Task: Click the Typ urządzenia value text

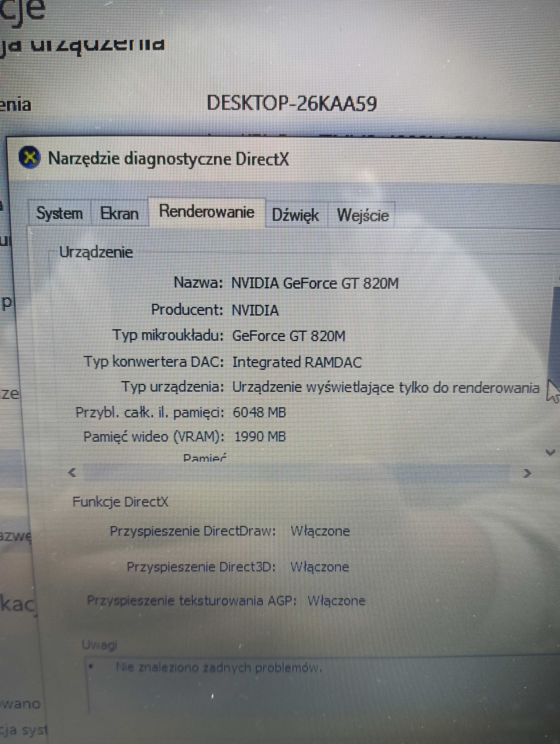Action: [386, 387]
